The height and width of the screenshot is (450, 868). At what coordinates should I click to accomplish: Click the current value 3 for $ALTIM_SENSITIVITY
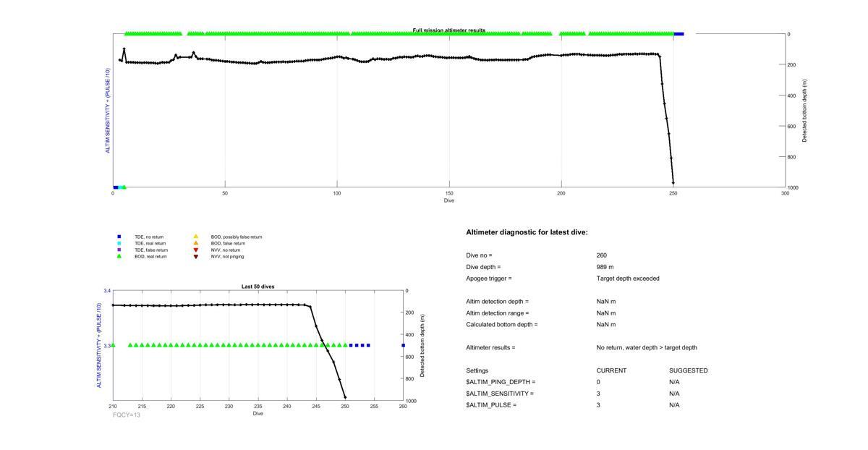[599, 394]
